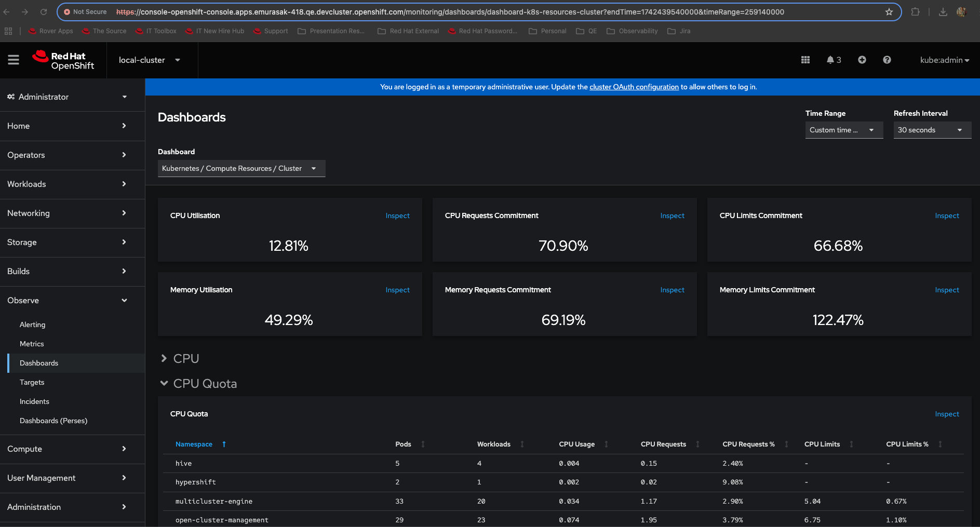Open the help question mark menu
The width and height of the screenshot is (980, 527).
click(887, 60)
